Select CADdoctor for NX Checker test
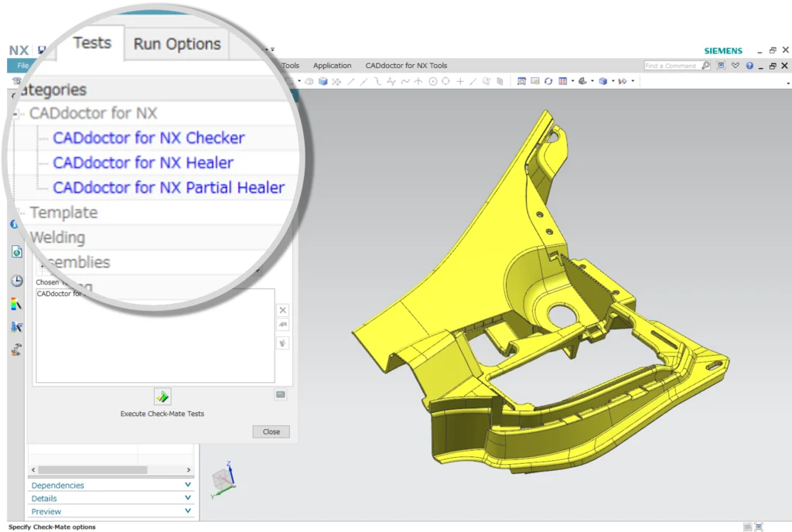Viewport: 792px width, 532px height. 149,138
